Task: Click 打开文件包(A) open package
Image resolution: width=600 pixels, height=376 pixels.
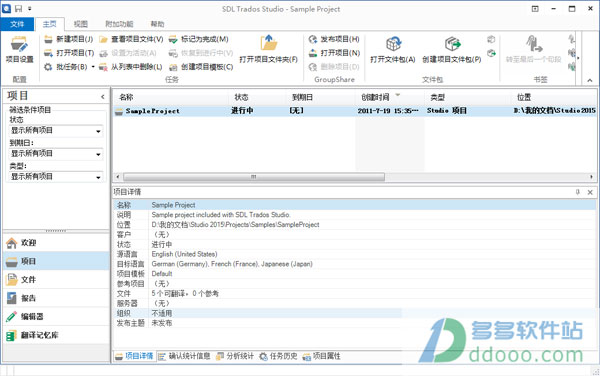Action: tap(393, 50)
